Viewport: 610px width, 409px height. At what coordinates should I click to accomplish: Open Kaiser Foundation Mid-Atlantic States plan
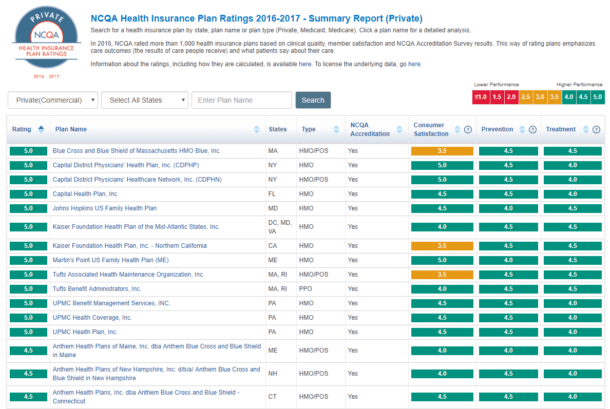[x=136, y=227]
